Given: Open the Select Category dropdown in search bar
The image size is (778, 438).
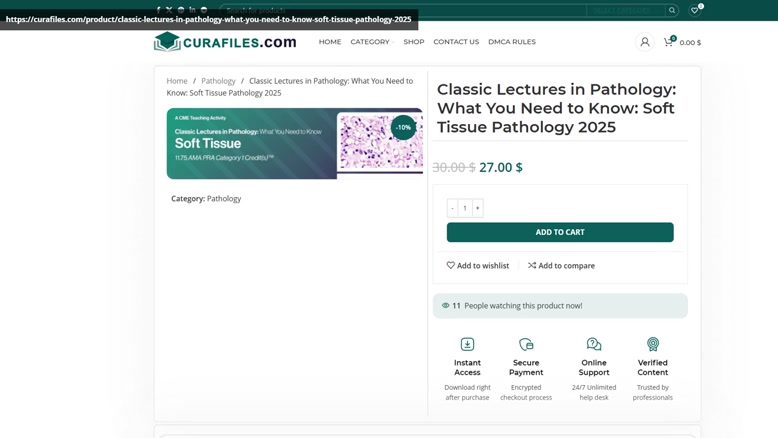Looking at the screenshot, I should [x=626, y=10].
